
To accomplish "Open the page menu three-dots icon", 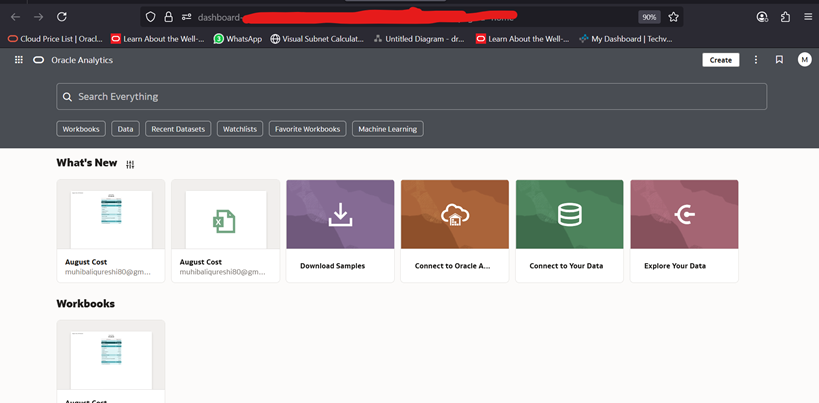I will coord(756,60).
